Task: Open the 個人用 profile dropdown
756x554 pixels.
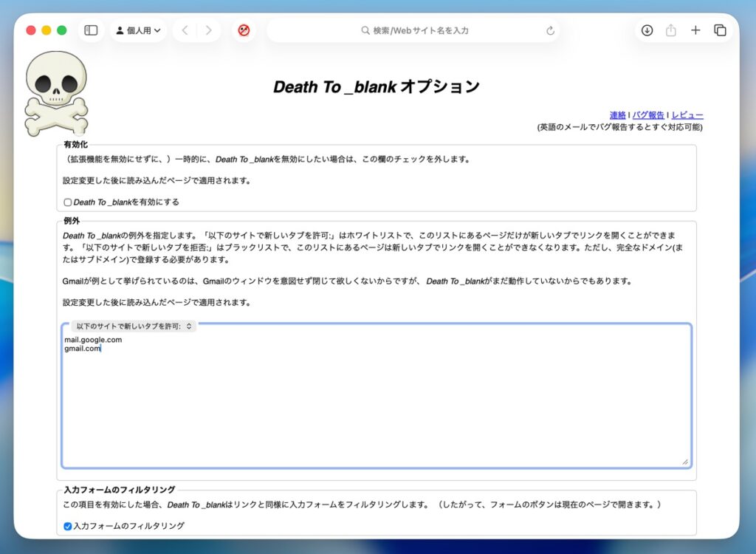Action: tap(139, 30)
